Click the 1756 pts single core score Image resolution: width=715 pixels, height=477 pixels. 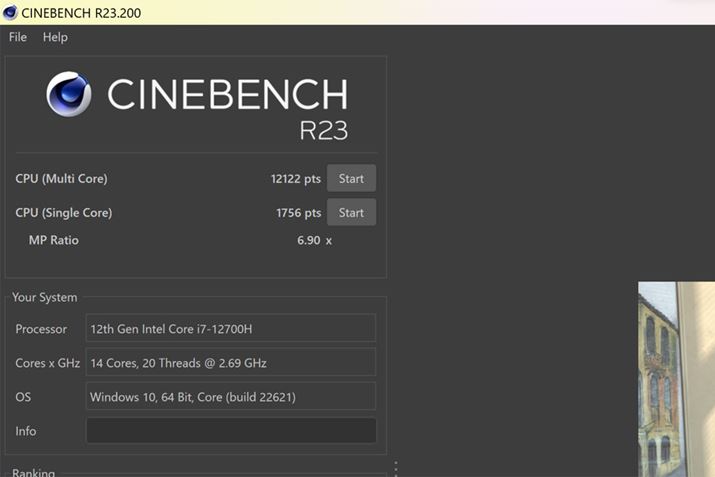point(298,213)
